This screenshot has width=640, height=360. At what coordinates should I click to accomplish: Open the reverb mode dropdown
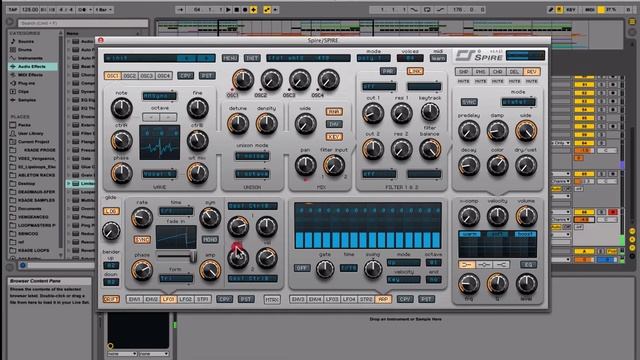(x=518, y=102)
